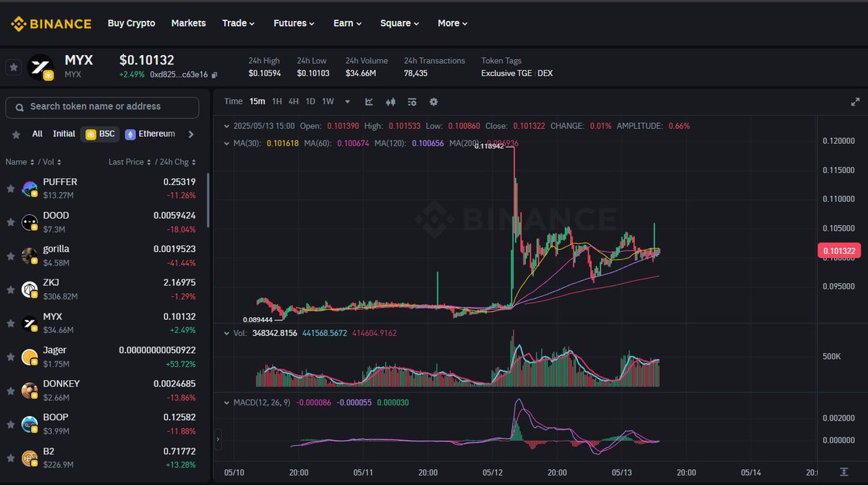Click the search magnifier icon
868x485 pixels.
click(19, 107)
